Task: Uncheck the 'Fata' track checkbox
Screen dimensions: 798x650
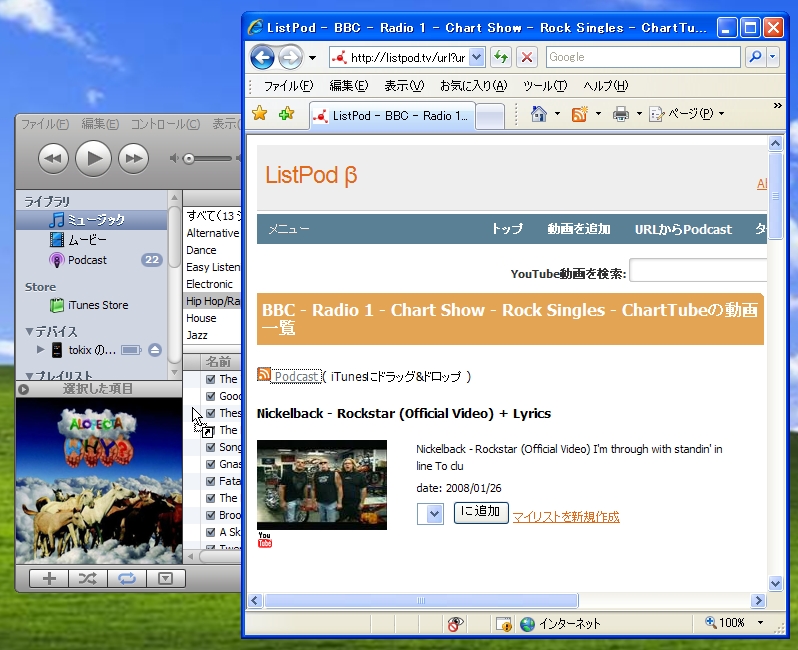Action: click(x=211, y=481)
